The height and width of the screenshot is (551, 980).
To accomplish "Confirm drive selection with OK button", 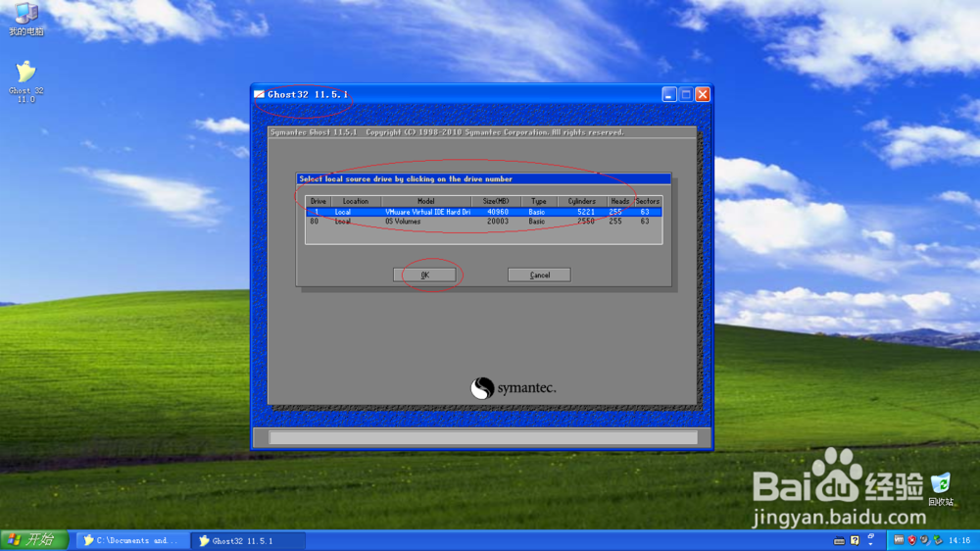I will point(424,275).
